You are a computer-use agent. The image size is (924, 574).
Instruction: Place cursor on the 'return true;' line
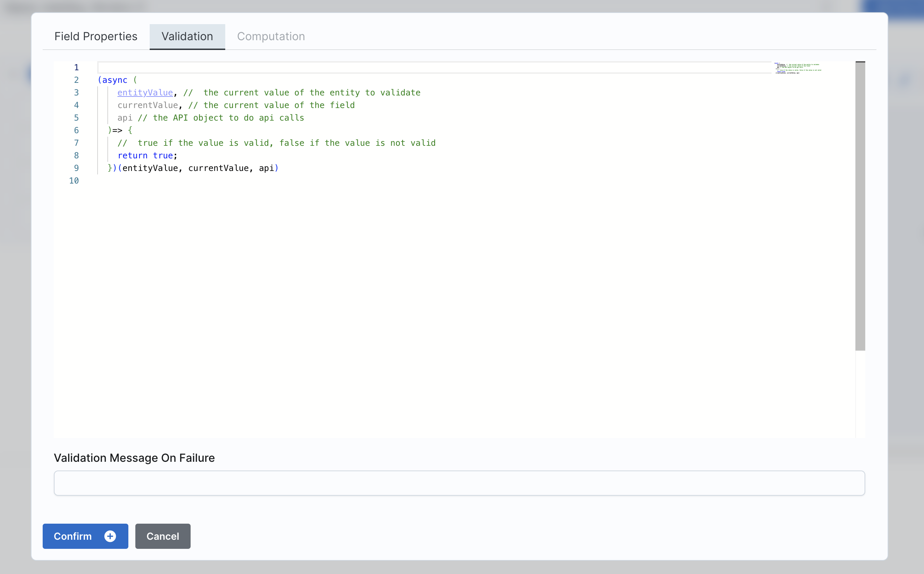click(x=146, y=155)
